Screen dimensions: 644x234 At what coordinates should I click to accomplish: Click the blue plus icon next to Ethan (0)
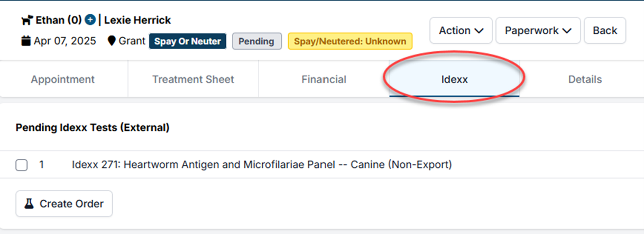coord(90,20)
